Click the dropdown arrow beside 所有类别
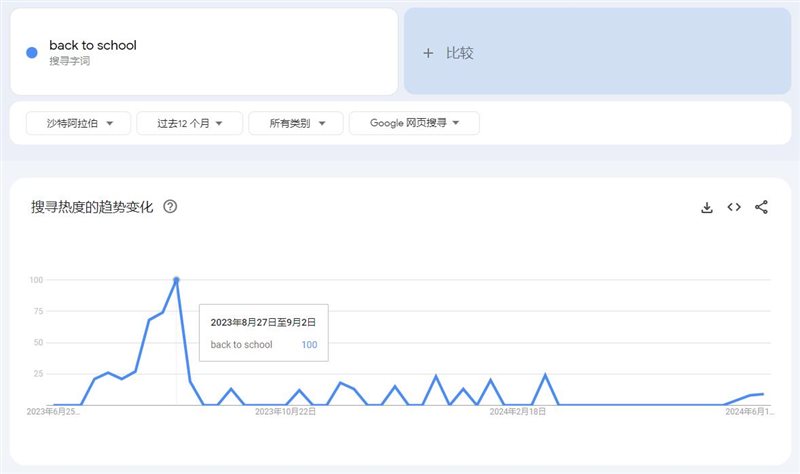This screenshot has width=800, height=474. (322, 123)
